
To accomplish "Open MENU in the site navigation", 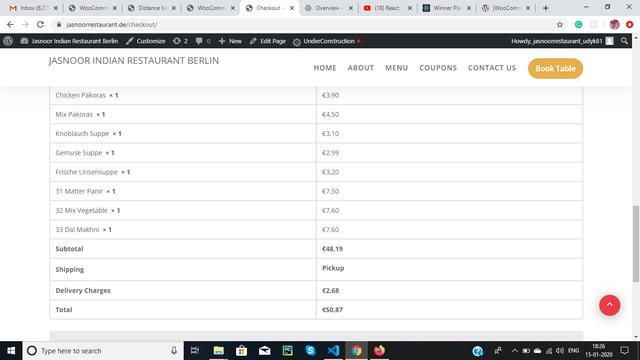I will click(397, 68).
